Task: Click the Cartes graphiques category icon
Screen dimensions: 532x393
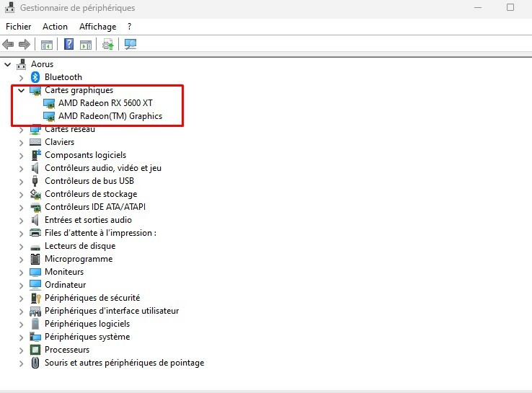Action: point(35,90)
